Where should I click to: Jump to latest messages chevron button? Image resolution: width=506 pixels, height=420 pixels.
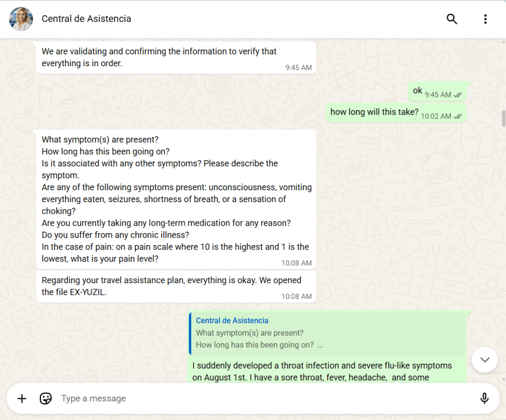click(485, 360)
